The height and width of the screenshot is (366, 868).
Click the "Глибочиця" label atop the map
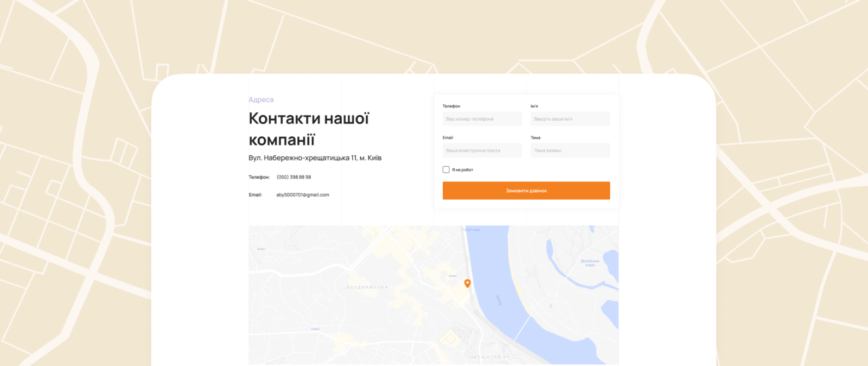[x=471, y=230]
